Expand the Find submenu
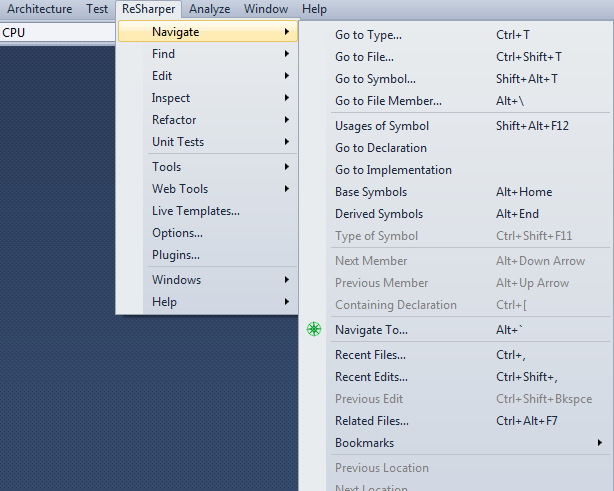This screenshot has height=491, width=614. click(208, 54)
